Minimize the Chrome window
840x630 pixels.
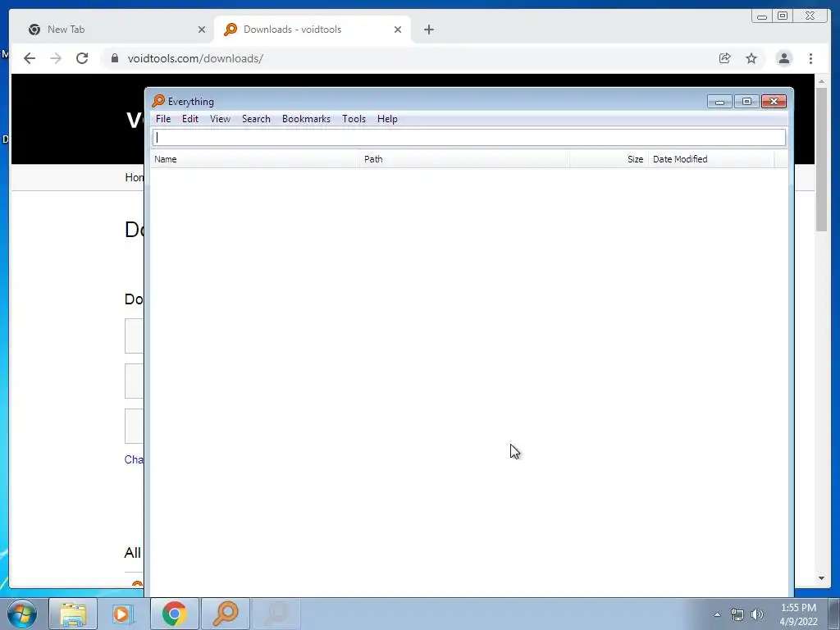pos(762,16)
